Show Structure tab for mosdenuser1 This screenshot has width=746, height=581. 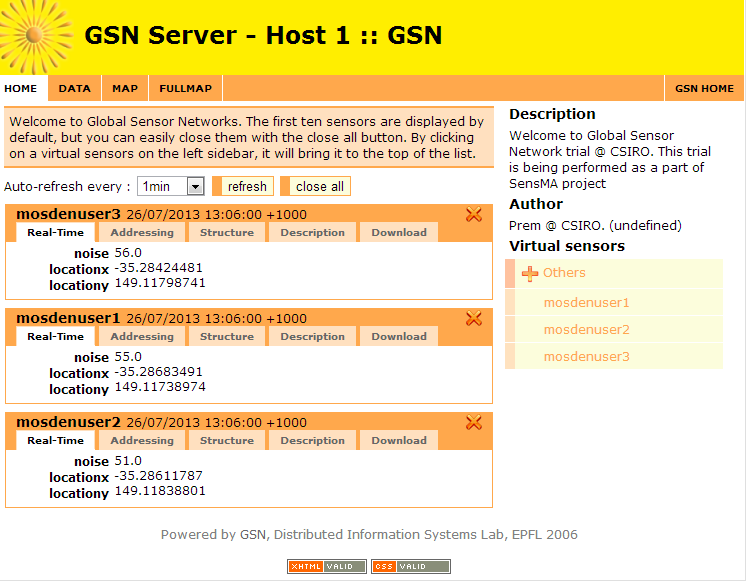pyautogui.click(x=227, y=337)
